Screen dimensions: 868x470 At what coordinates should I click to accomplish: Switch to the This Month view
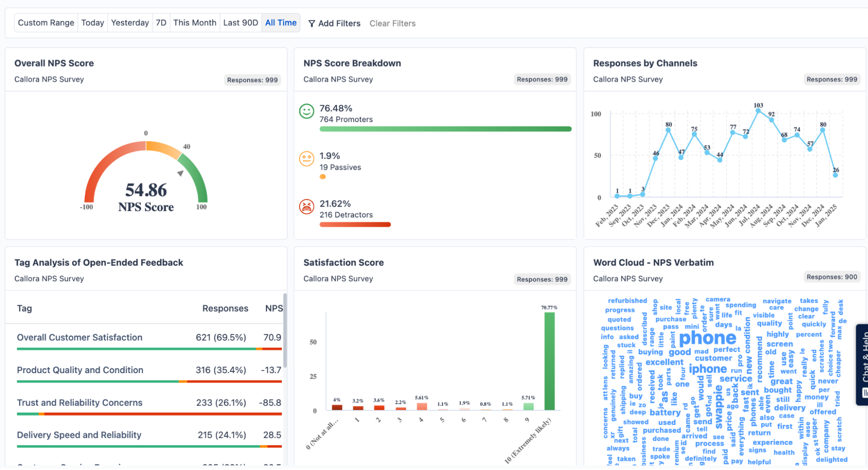pyautogui.click(x=195, y=22)
